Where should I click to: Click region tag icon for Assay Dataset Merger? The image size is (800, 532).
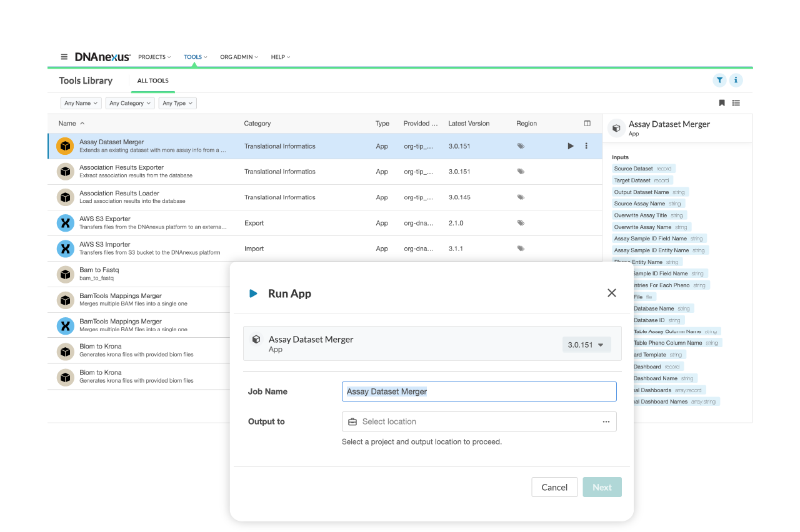tap(521, 146)
